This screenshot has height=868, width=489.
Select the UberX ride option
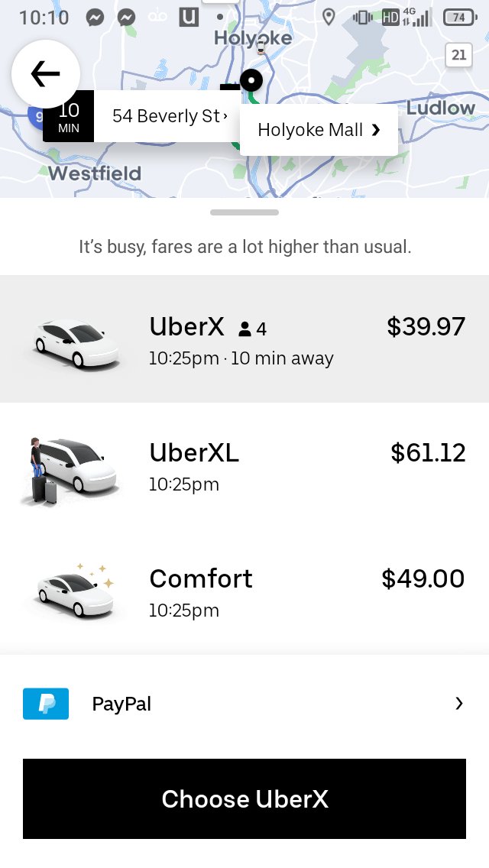click(x=244, y=338)
